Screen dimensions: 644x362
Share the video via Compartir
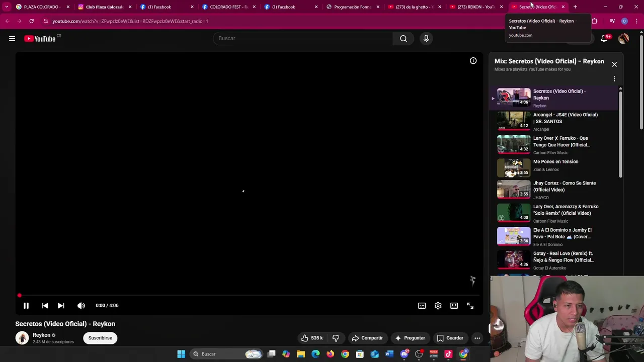point(367,338)
